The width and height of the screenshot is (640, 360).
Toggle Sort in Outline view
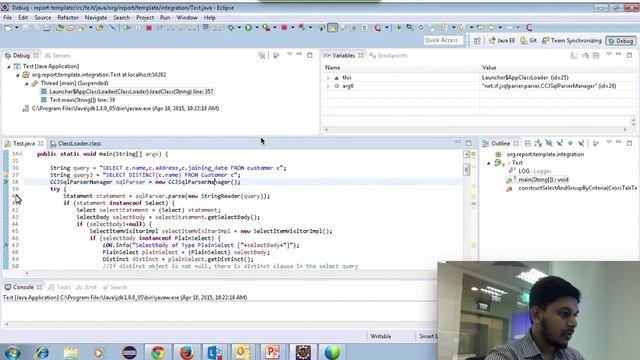coord(538,143)
